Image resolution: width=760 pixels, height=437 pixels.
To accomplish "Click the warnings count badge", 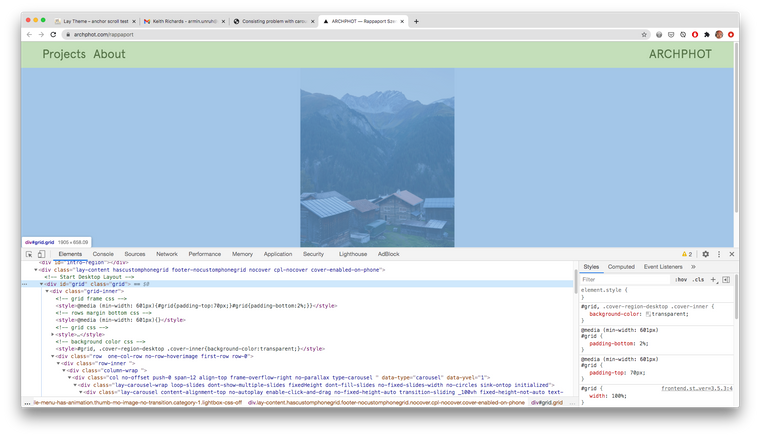I will [x=687, y=254].
